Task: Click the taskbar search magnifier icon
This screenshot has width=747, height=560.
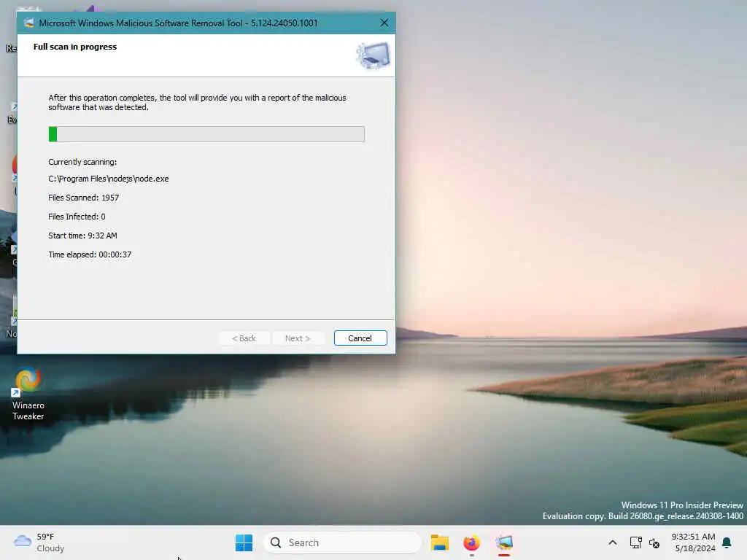Action: tap(275, 542)
